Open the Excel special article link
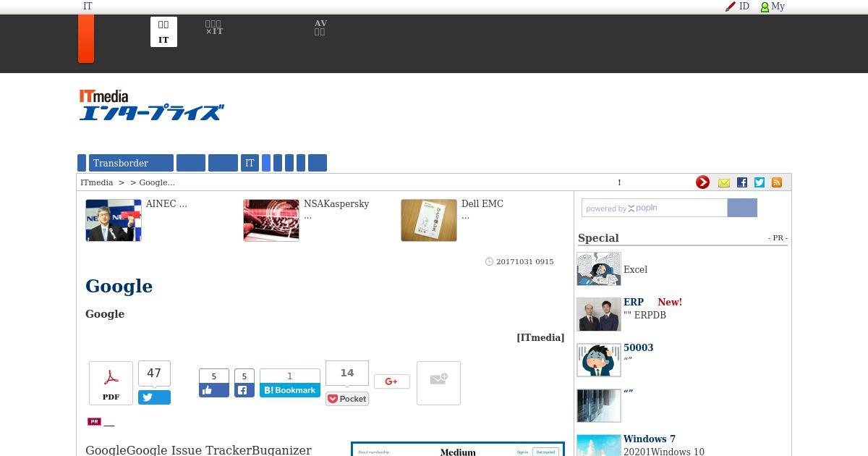This screenshot has height=456, width=868. pyautogui.click(x=636, y=269)
